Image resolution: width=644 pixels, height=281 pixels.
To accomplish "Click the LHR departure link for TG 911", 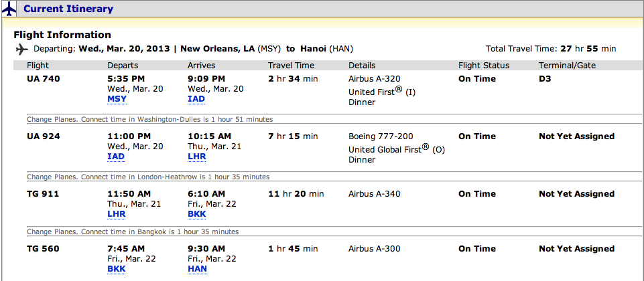I will (x=116, y=214).
